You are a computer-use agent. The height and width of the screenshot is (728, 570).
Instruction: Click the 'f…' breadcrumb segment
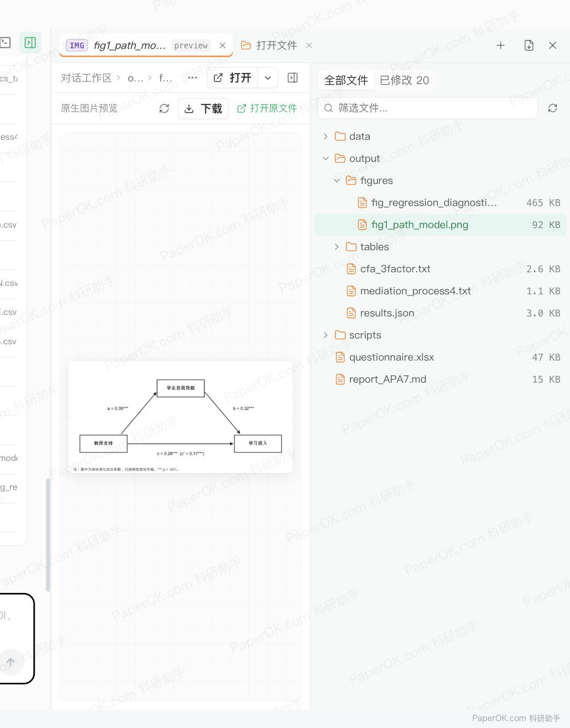tap(165, 78)
